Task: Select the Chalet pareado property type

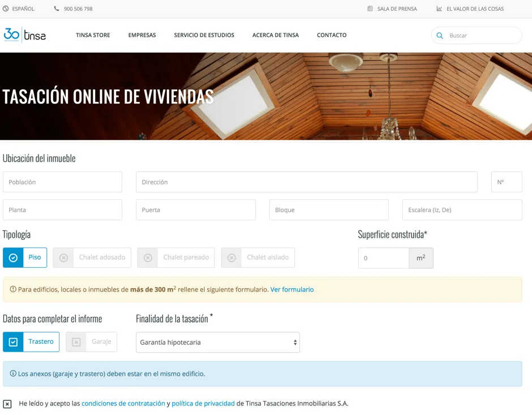Action: coord(176,258)
